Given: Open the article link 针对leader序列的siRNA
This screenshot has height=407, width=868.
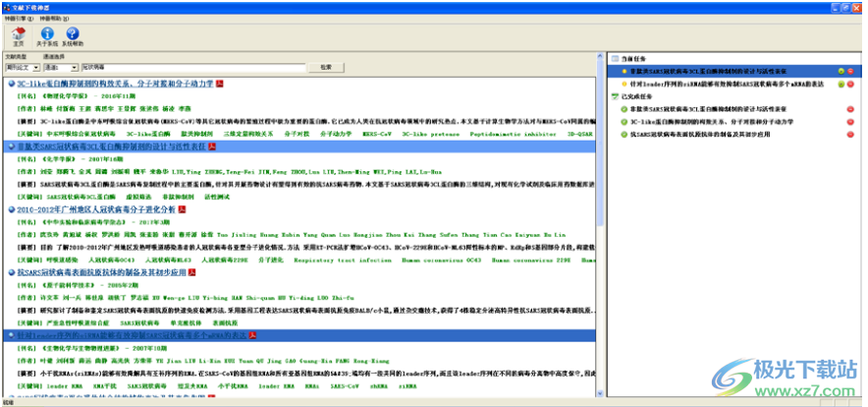Looking at the screenshot, I should (x=132, y=335).
